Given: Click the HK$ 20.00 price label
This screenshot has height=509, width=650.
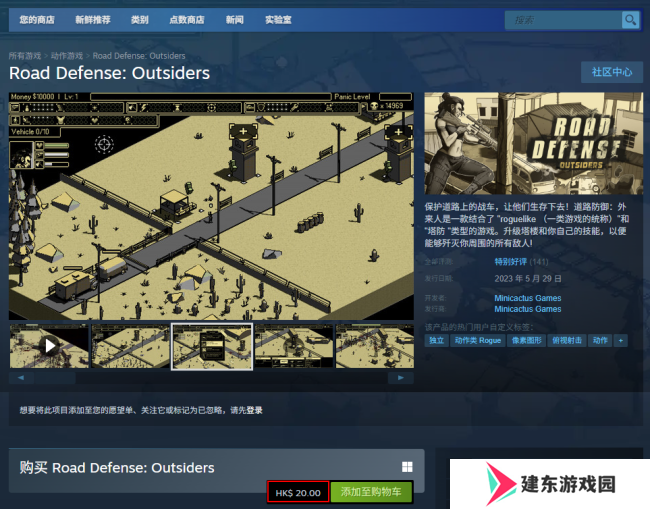Looking at the screenshot, I should click(298, 492).
